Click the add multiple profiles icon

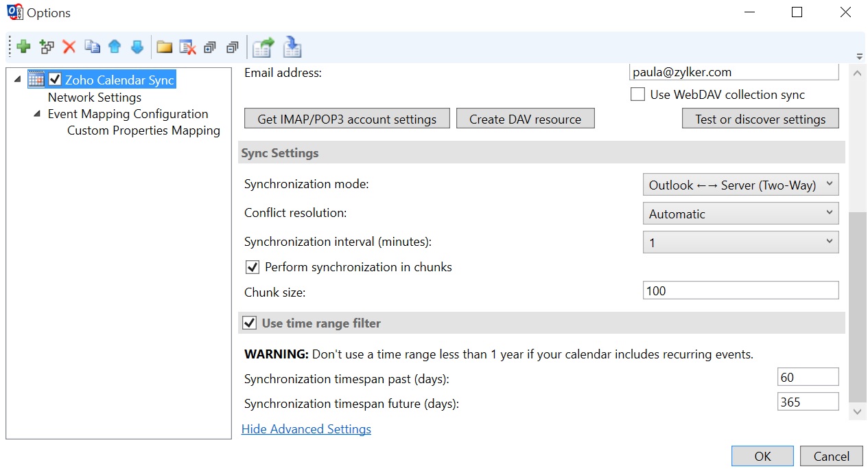click(47, 47)
